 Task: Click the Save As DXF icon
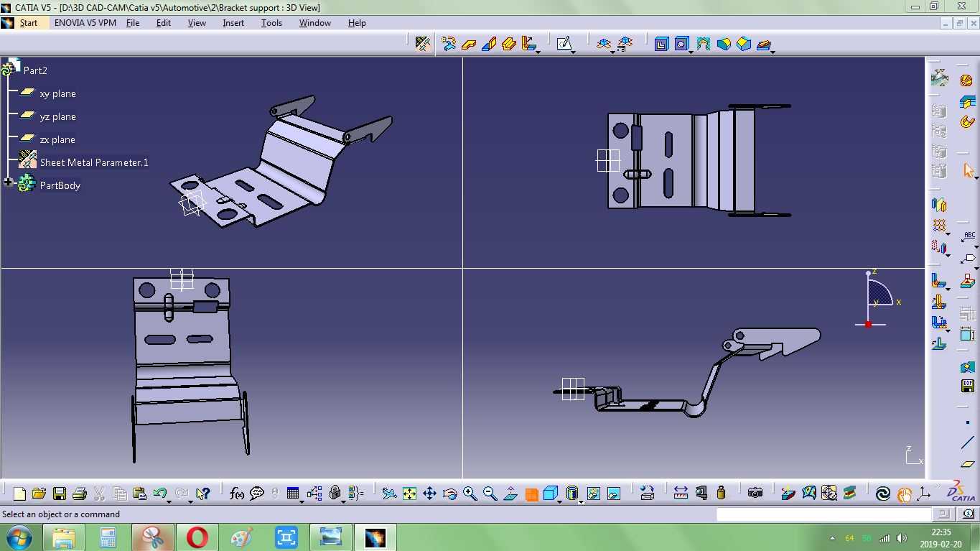[967, 386]
